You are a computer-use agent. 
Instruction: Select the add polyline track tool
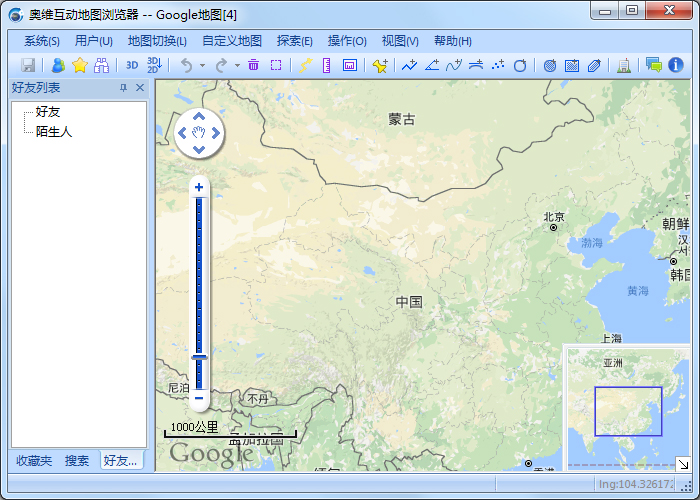pos(409,65)
